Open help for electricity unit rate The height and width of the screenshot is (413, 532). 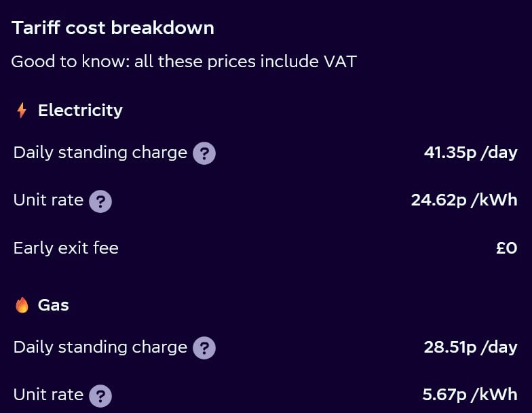(100, 201)
